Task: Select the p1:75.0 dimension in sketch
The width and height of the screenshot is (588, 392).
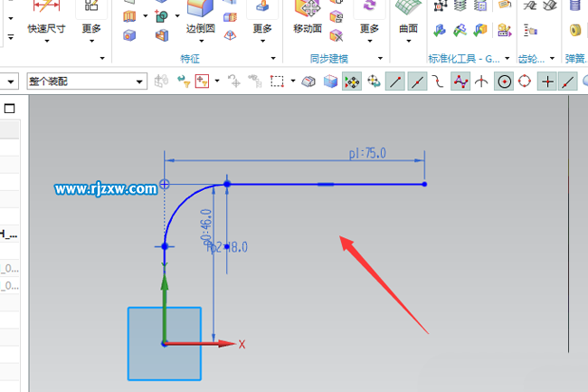Action: 367,153
